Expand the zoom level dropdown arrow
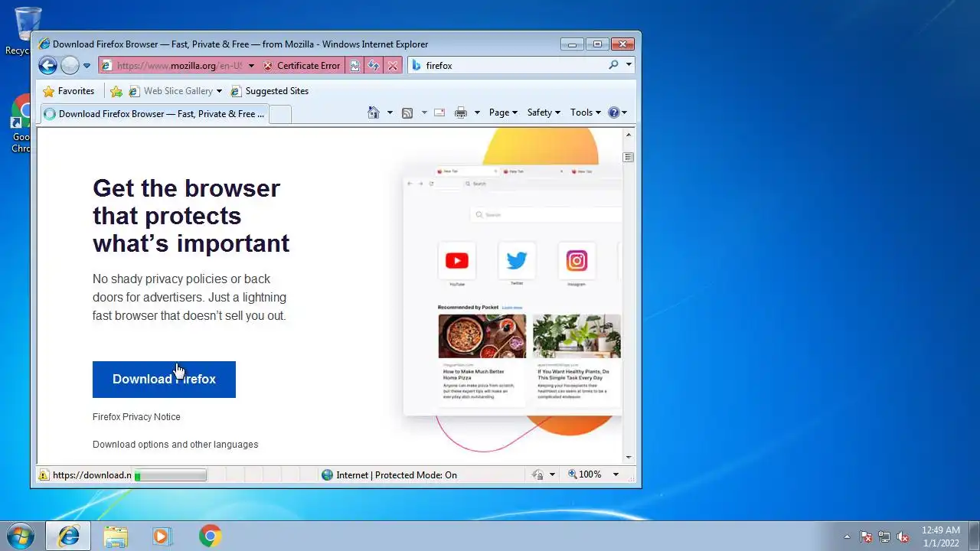Screen dimensions: 980x551 tap(615, 474)
